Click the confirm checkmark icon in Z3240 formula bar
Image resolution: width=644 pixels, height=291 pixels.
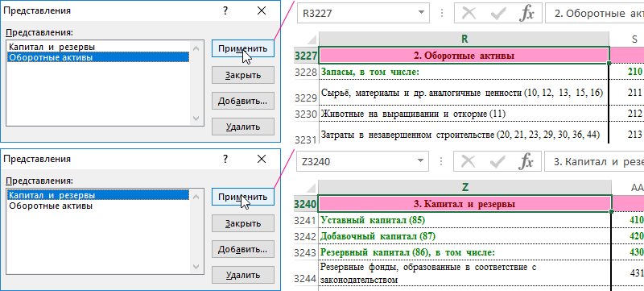[497, 162]
